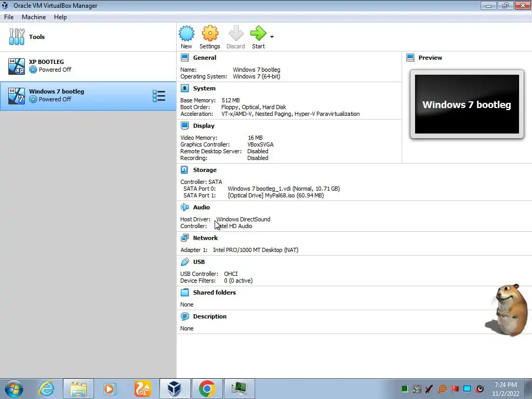
Task: Open Settings with the gear icon
Action: click(x=210, y=33)
